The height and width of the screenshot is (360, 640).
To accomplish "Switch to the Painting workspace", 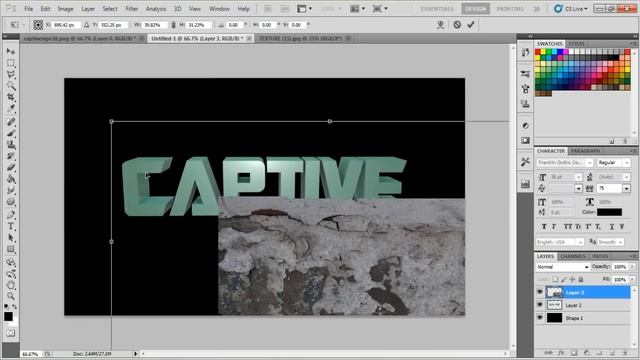I will 510,9.
